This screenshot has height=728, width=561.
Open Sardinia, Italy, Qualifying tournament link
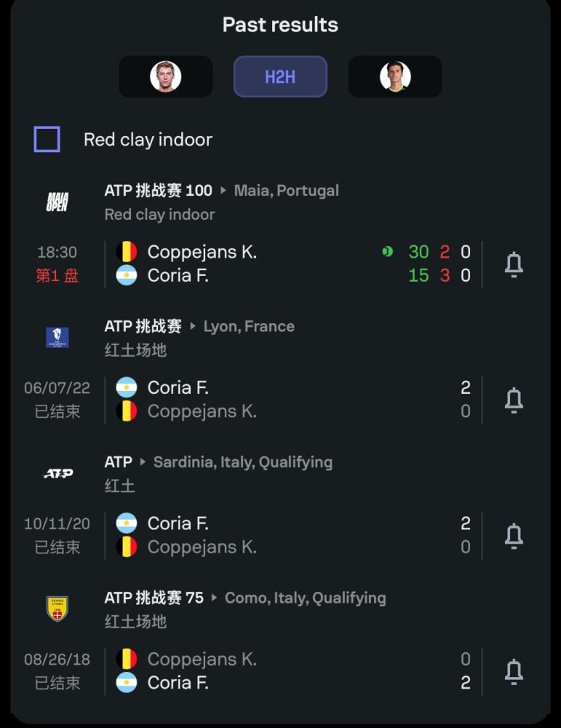(243, 462)
